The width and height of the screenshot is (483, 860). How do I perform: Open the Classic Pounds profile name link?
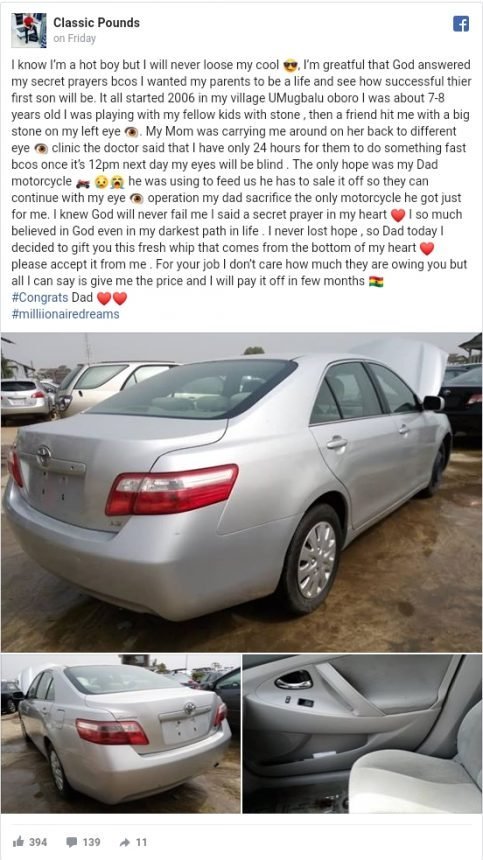click(x=96, y=22)
